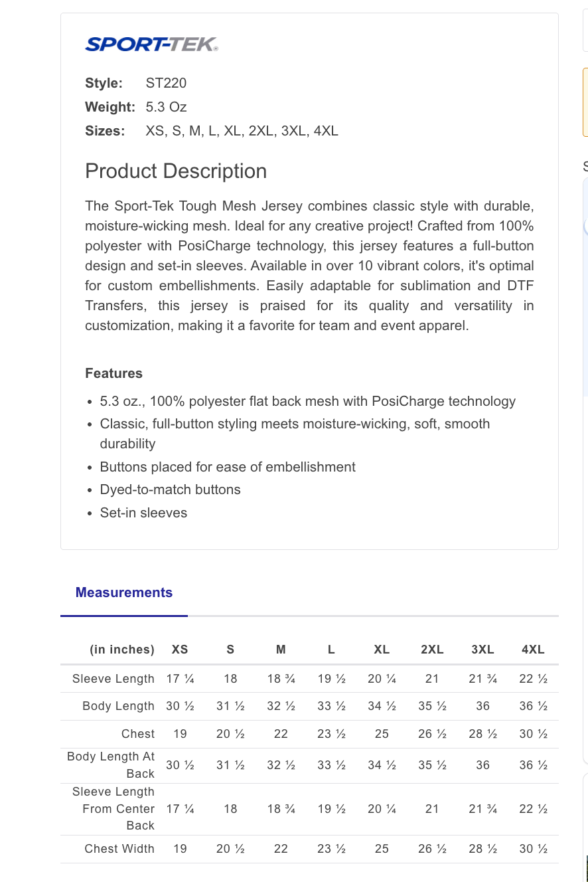
Task: Click the Chest Width value for 3XL
Action: [482, 849]
